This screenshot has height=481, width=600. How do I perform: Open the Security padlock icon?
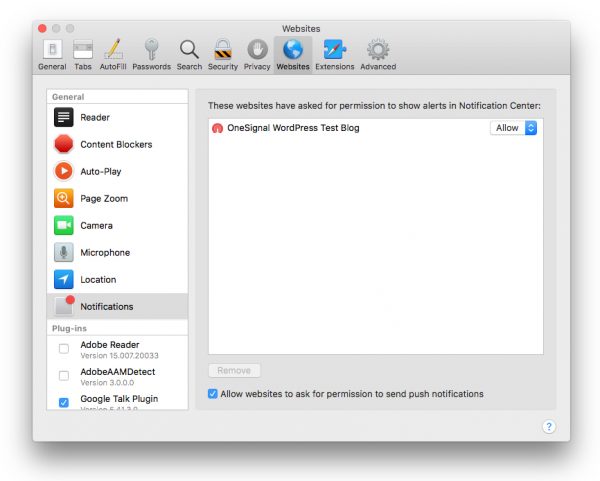pyautogui.click(x=222, y=50)
